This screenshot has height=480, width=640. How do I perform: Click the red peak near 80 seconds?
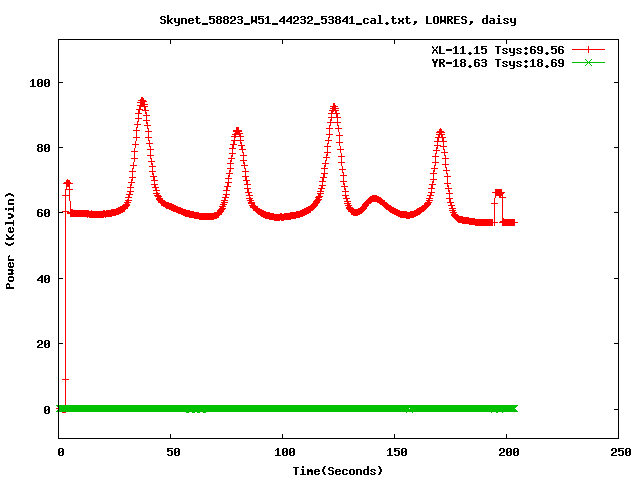tap(238, 131)
